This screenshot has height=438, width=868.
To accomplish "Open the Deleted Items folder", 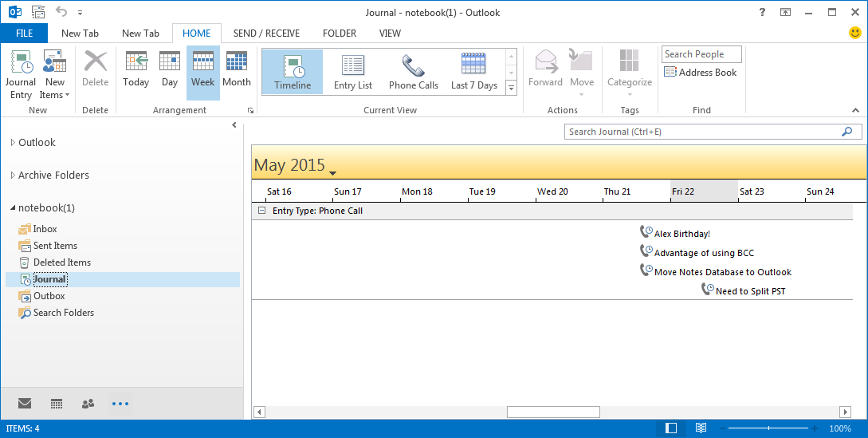I will (61, 262).
